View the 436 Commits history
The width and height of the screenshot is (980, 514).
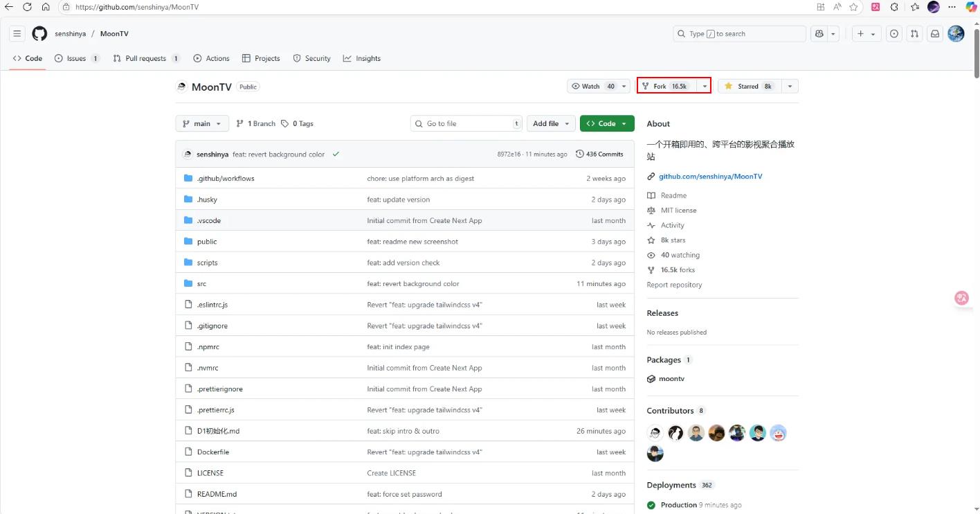tap(599, 154)
